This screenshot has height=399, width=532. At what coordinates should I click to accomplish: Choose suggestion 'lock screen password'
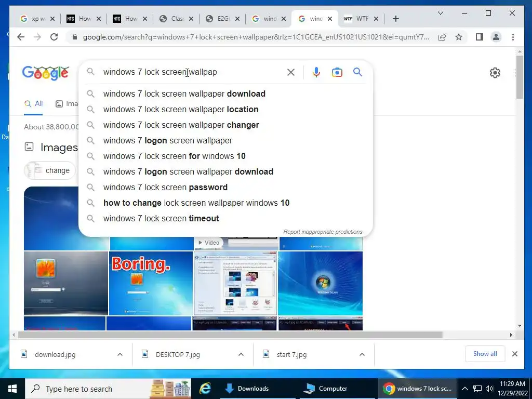click(225, 187)
